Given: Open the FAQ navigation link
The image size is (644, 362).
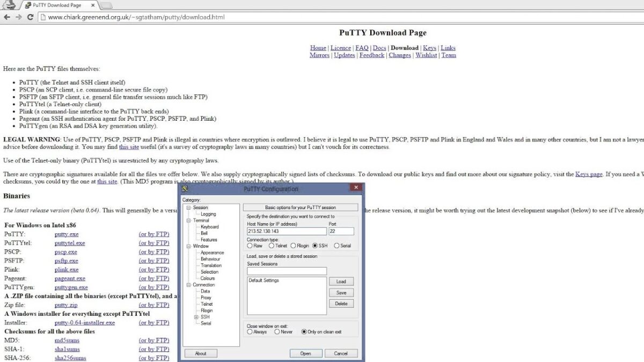Looking at the screenshot, I should [362, 48].
